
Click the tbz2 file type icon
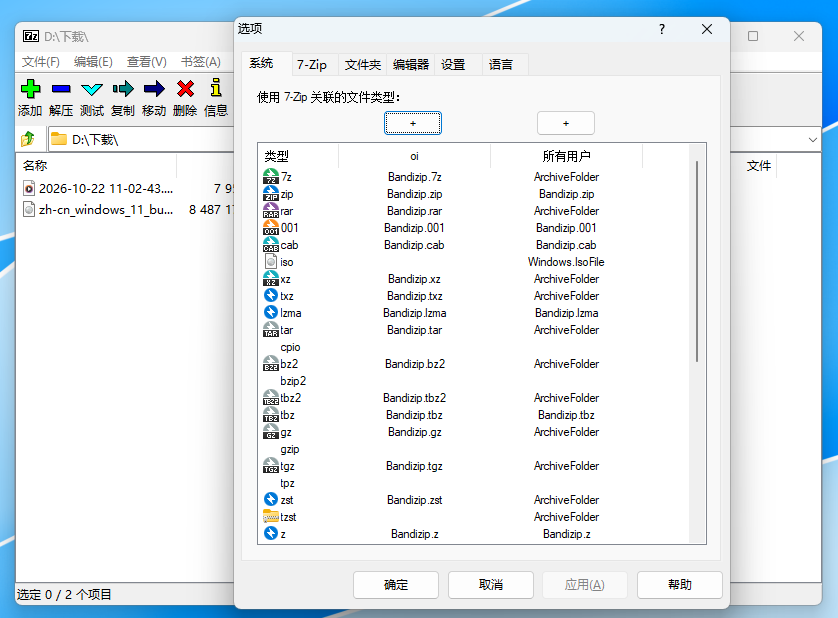tap(271, 398)
